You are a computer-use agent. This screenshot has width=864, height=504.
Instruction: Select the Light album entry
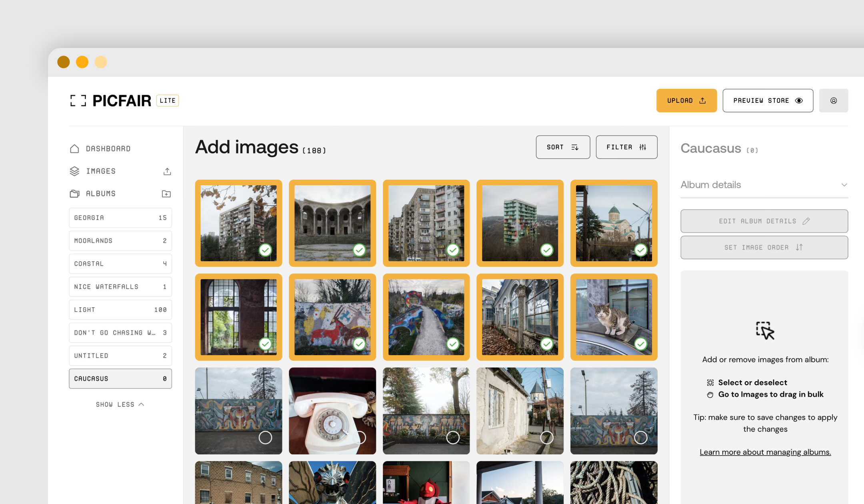point(120,310)
